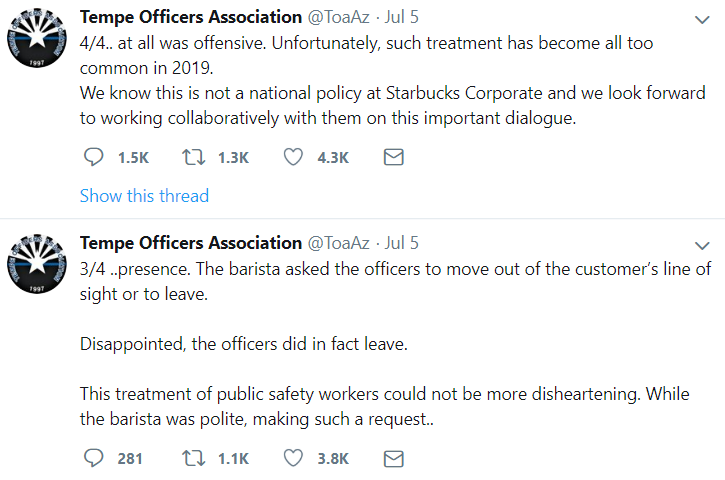Share the 3/4 tweet via envelope icon
Image resolution: width=725 pixels, height=480 pixels.
[x=394, y=459]
